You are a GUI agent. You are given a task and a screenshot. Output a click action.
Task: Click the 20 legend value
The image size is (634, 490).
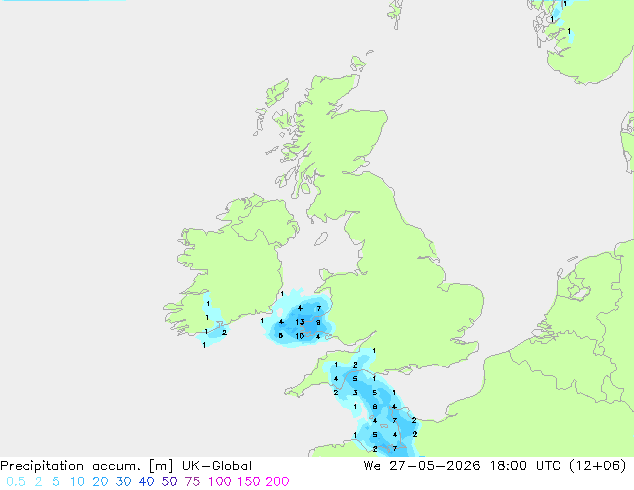(100, 482)
